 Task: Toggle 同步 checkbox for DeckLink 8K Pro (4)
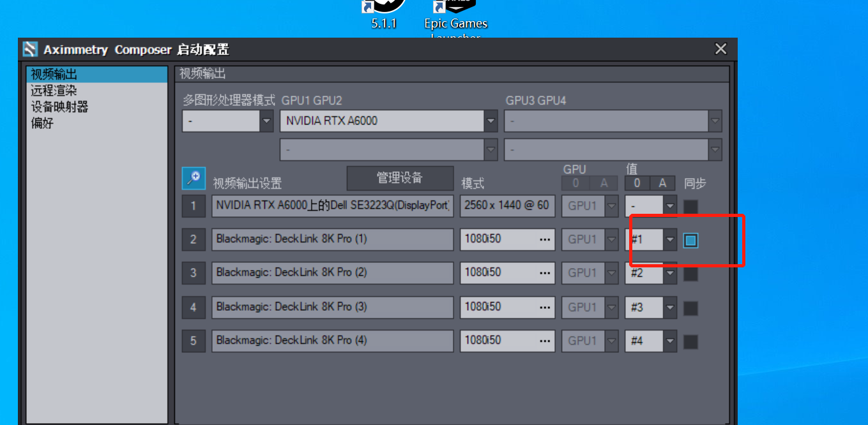click(690, 342)
